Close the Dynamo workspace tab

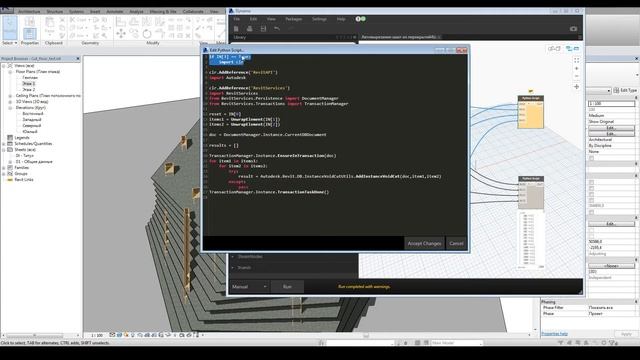[x=439, y=37]
